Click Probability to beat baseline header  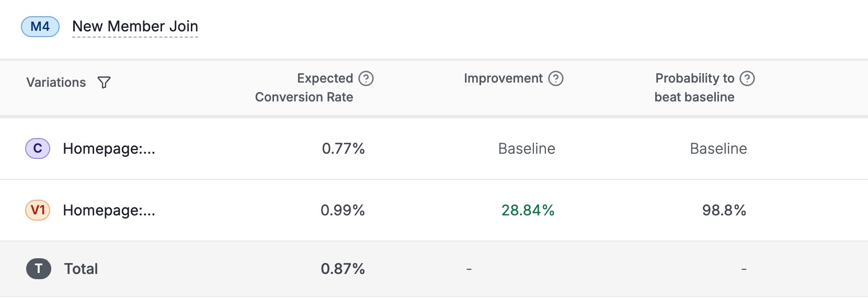[694, 87]
